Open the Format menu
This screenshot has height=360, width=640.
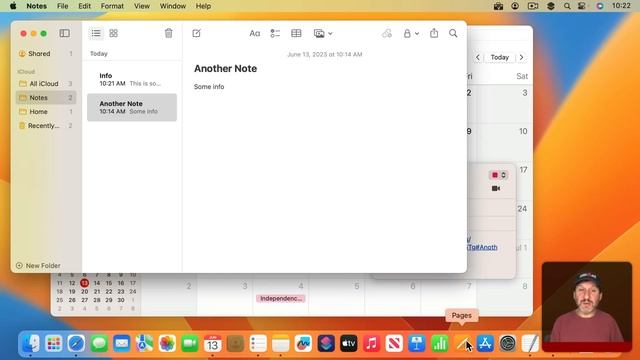112,6
